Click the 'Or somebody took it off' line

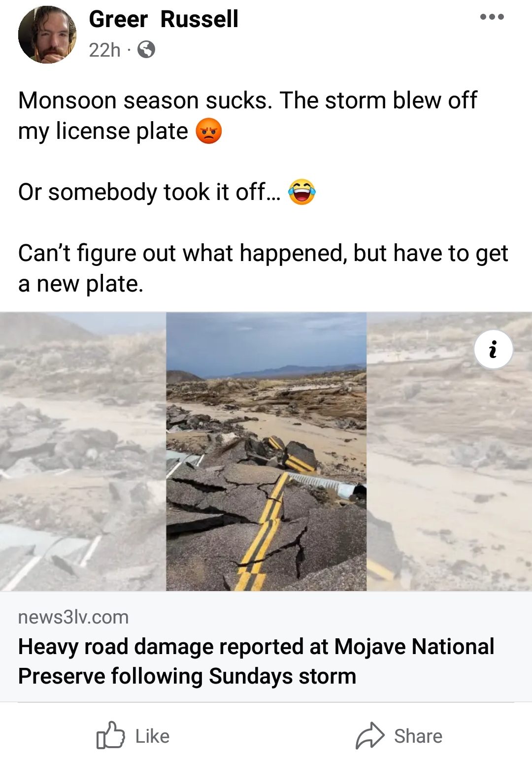(149, 192)
